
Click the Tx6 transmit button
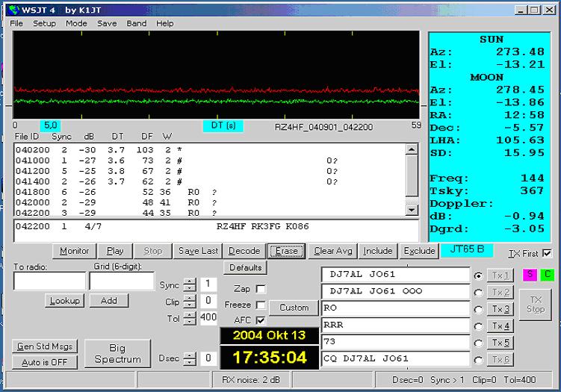tap(500, 359)
